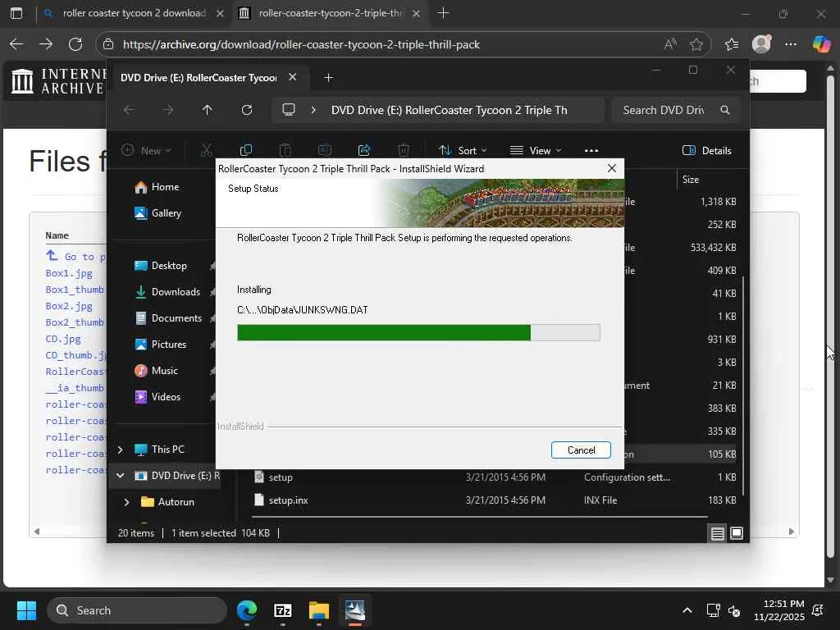Open the Sort dropdown menu

click(x=463, y=151)
